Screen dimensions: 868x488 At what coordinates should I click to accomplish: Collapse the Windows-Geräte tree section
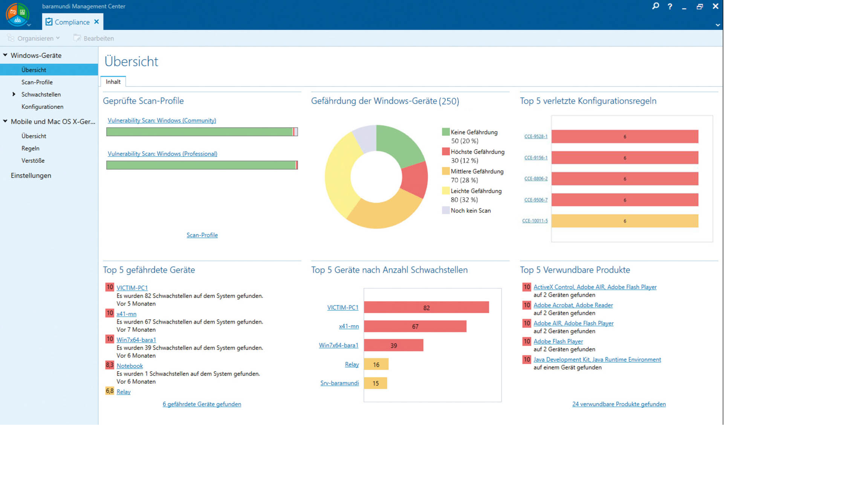point(5,55)
